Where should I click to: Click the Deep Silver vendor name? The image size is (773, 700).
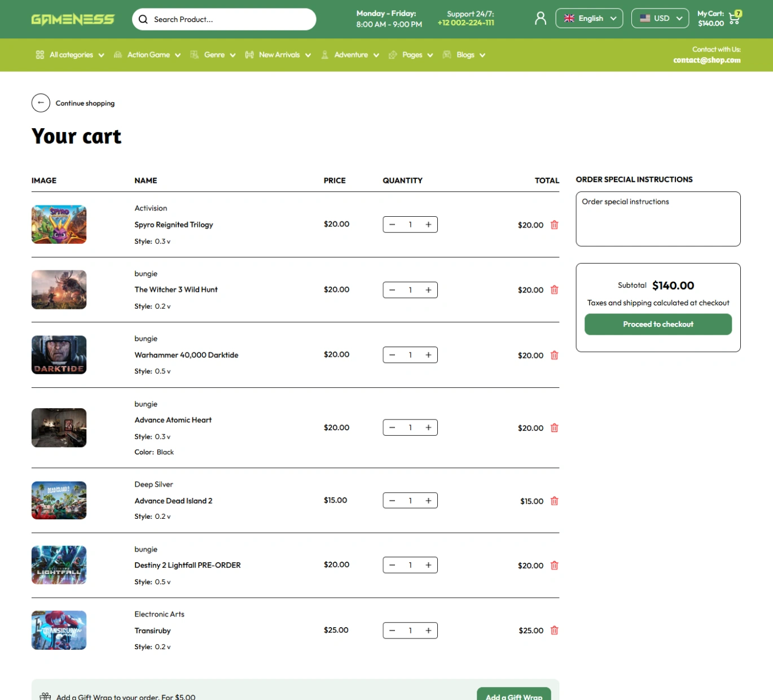click(153, 484)
